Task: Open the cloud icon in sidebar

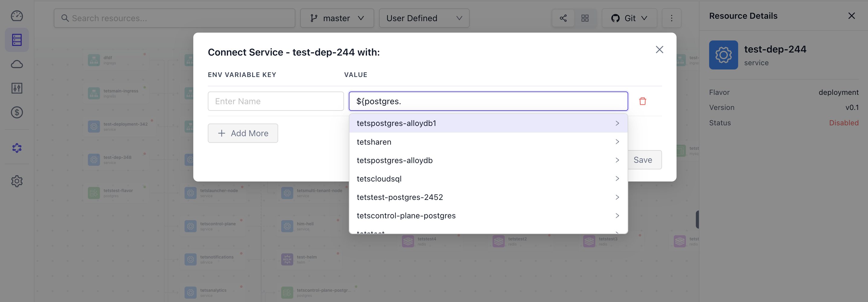Action: tap(17, 64)
